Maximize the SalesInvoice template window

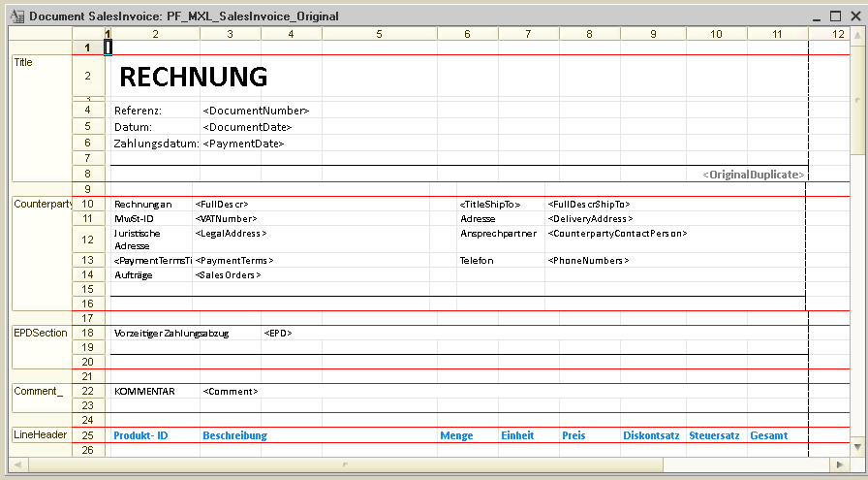coord(835,16)
